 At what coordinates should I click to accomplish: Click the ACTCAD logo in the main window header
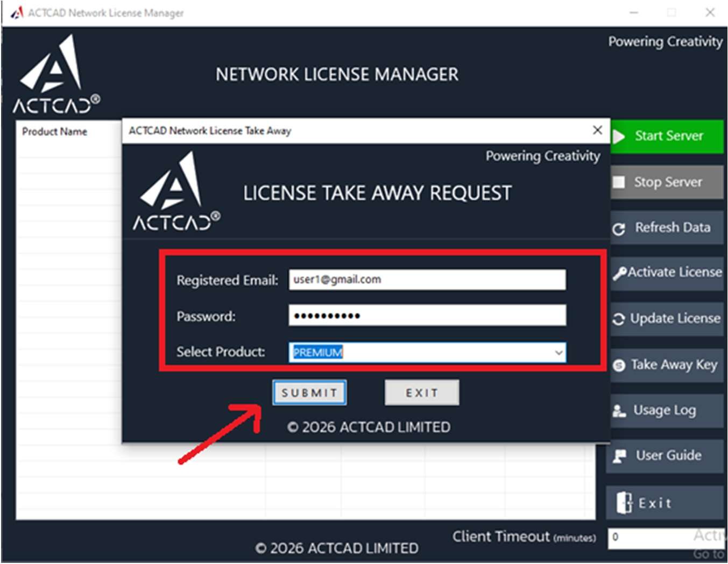point(56,75)
